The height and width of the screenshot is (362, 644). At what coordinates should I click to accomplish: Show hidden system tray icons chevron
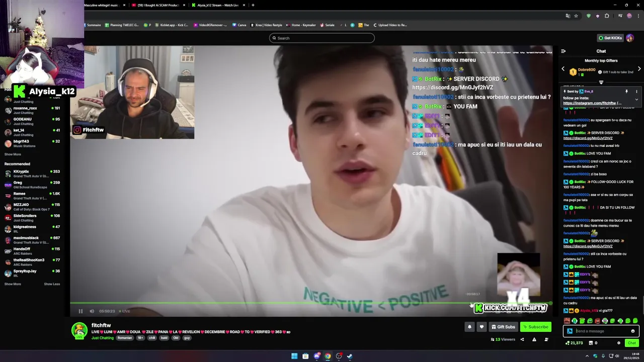pos(587,356)
